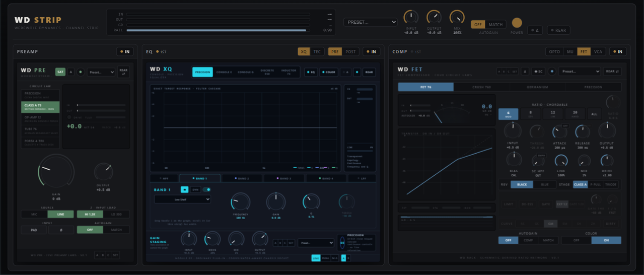Click the compressor INPUT knob
The height and width of the screenshot is (275, 644).
pyautogui.click(x=513, y=131)
